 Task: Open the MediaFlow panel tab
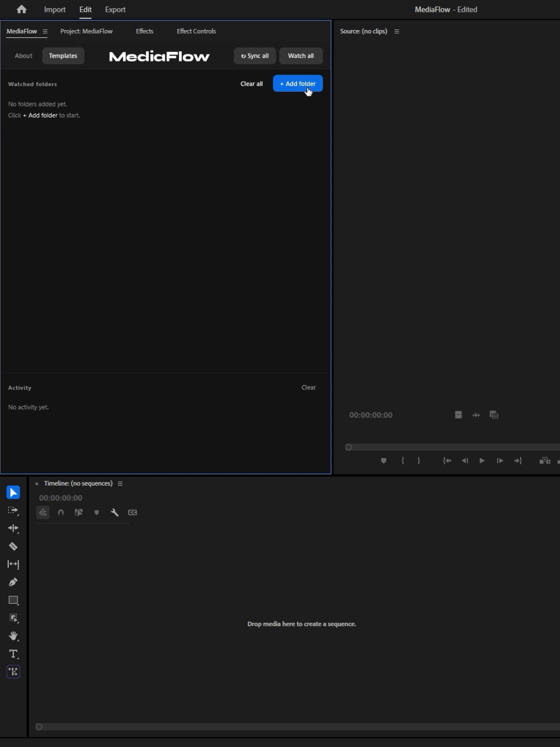tap(22, 31)
